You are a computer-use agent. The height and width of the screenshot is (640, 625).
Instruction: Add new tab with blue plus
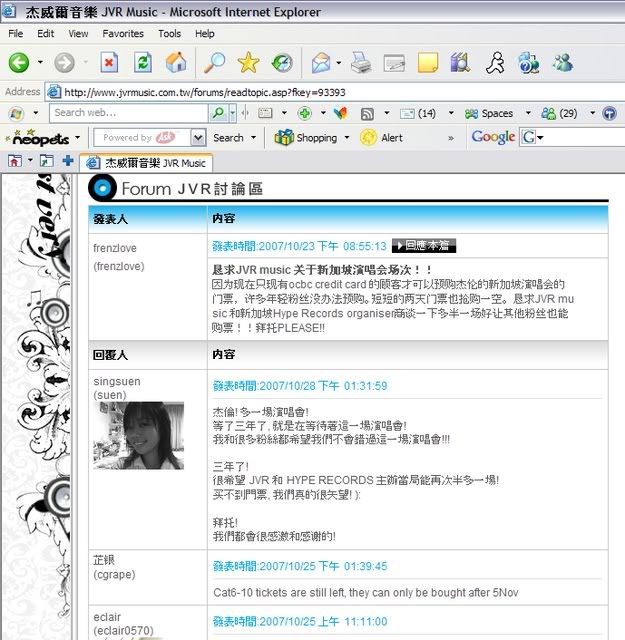pyautogui.click(x=68, y=161)
